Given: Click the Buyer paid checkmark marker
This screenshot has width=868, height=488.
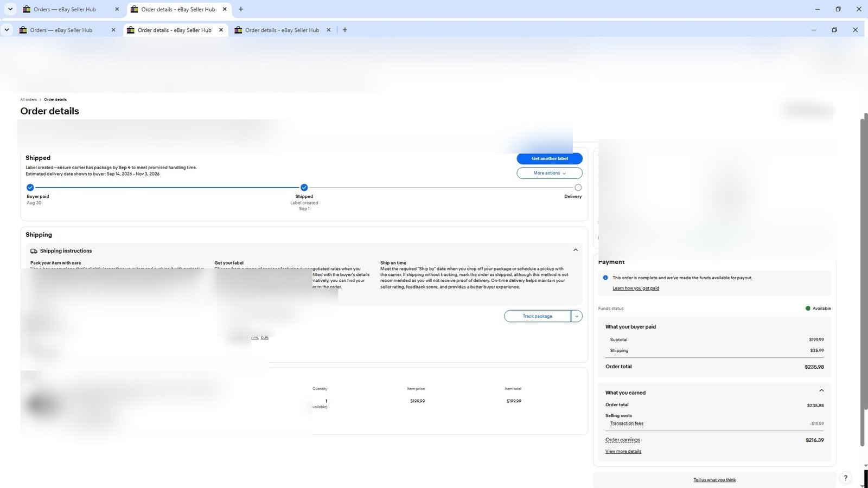Looking at the screenshot, I should click(30, 188).
